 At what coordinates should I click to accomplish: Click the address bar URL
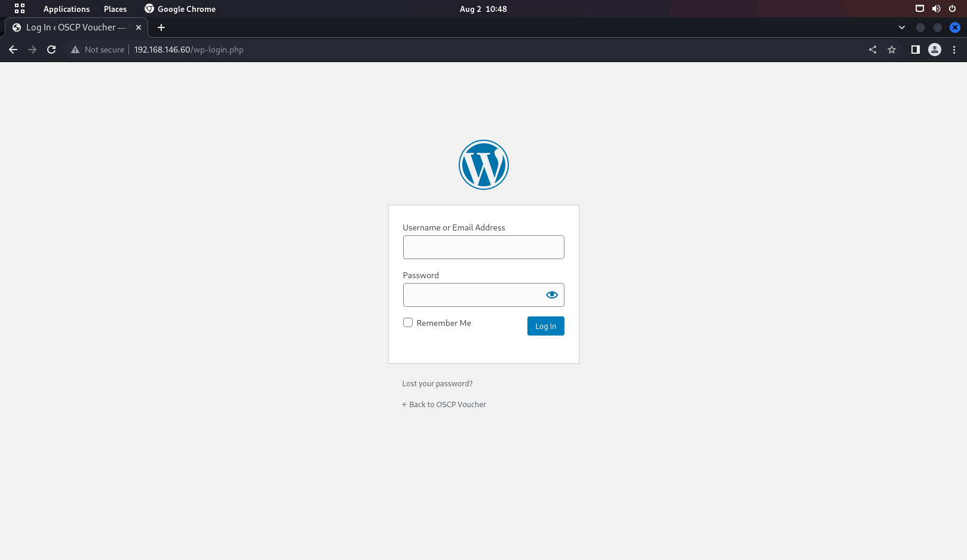189,50
